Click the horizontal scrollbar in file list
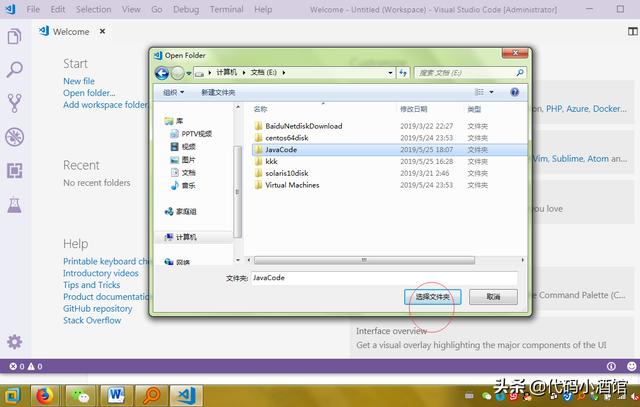The width and height of the screenshot is (640, 407). (x=364, y=260)
